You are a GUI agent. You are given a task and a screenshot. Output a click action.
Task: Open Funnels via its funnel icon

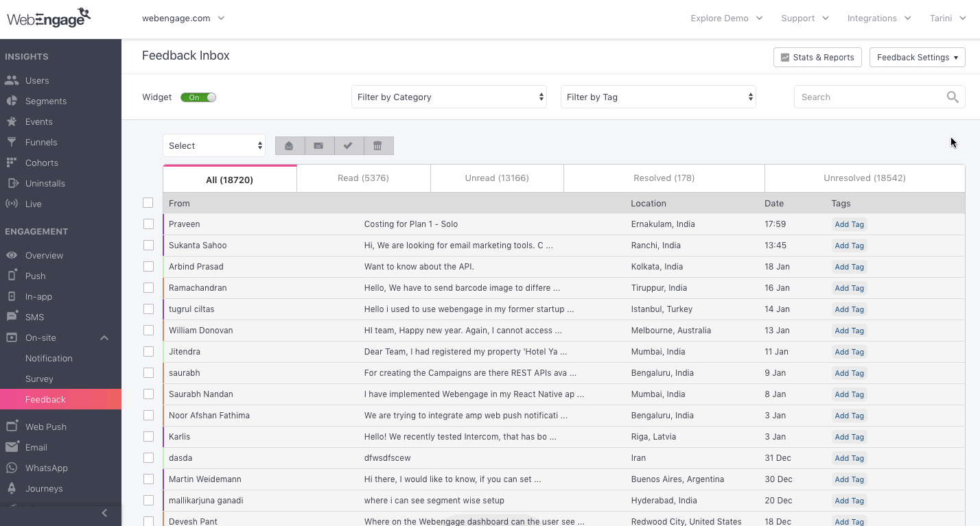pos(12,142)
